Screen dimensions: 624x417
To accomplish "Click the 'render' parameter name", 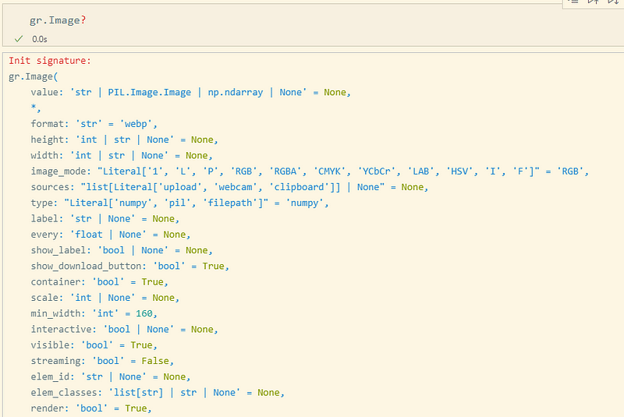I will (x=47, y=409).
